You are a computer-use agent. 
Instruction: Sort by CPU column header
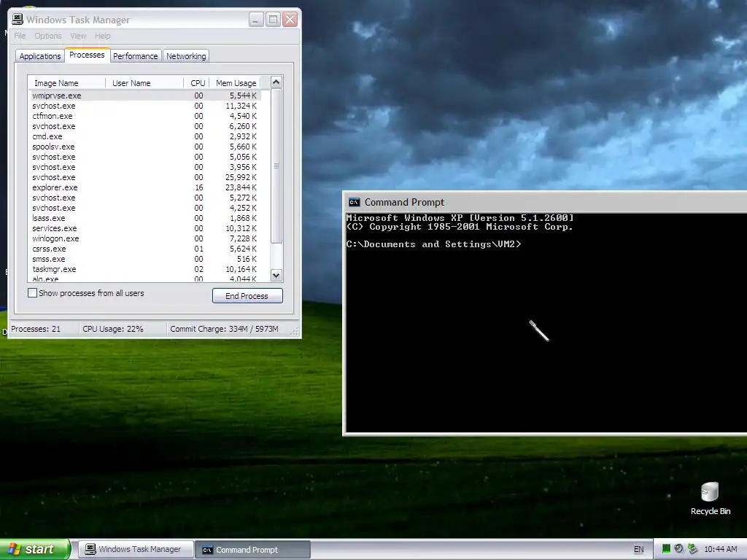197,83
